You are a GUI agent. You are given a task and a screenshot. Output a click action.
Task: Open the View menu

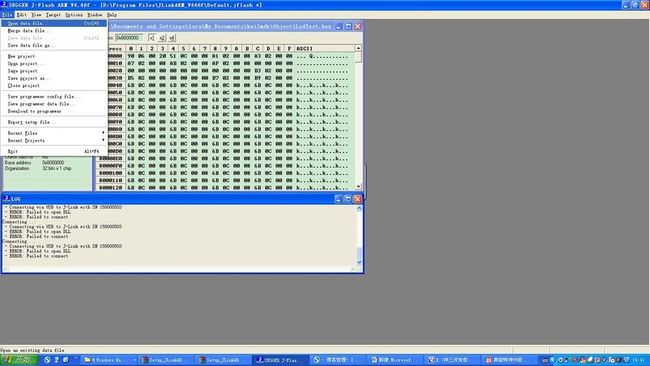coord(36,15)
